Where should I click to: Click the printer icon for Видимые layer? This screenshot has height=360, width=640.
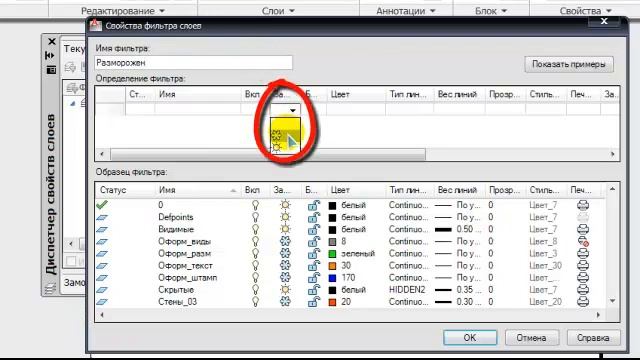(x=583, y=229)
